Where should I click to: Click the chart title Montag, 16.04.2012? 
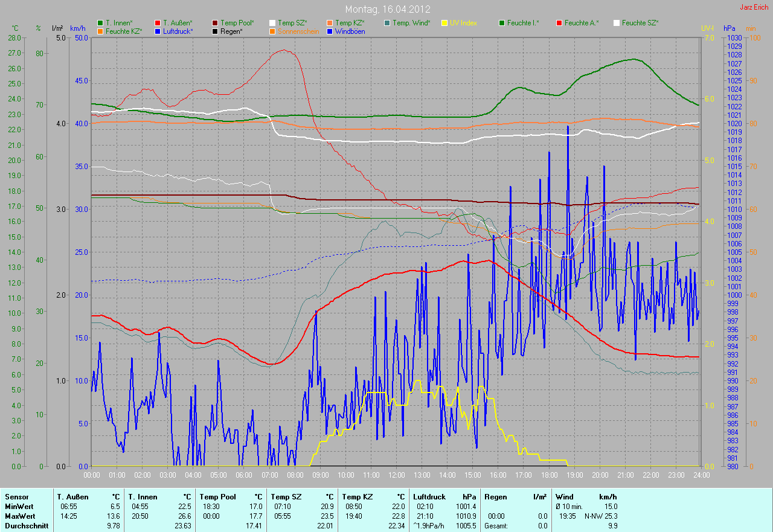pyautogui.click(x=388, y=9)
